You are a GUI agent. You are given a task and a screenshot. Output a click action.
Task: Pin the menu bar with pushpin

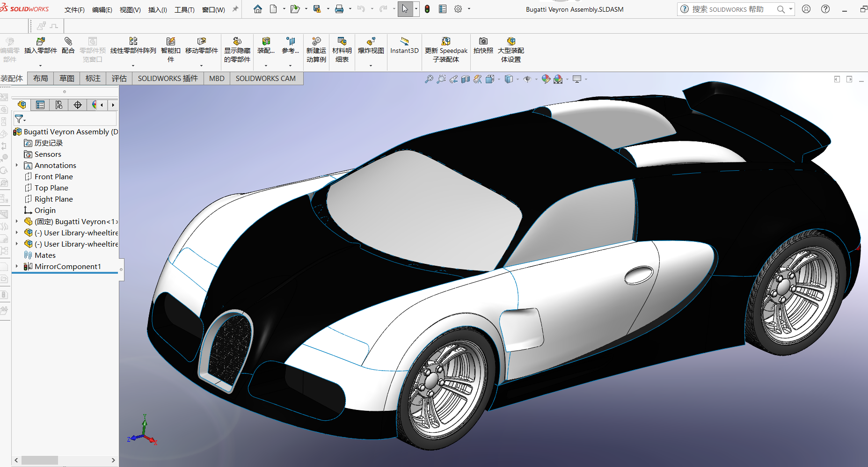click(x=235, y=9)
